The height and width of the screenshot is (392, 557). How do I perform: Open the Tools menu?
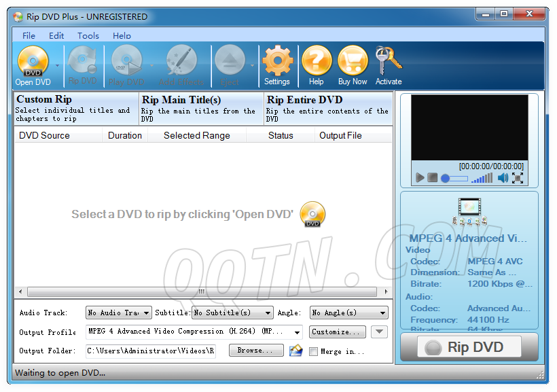point(88,35)
